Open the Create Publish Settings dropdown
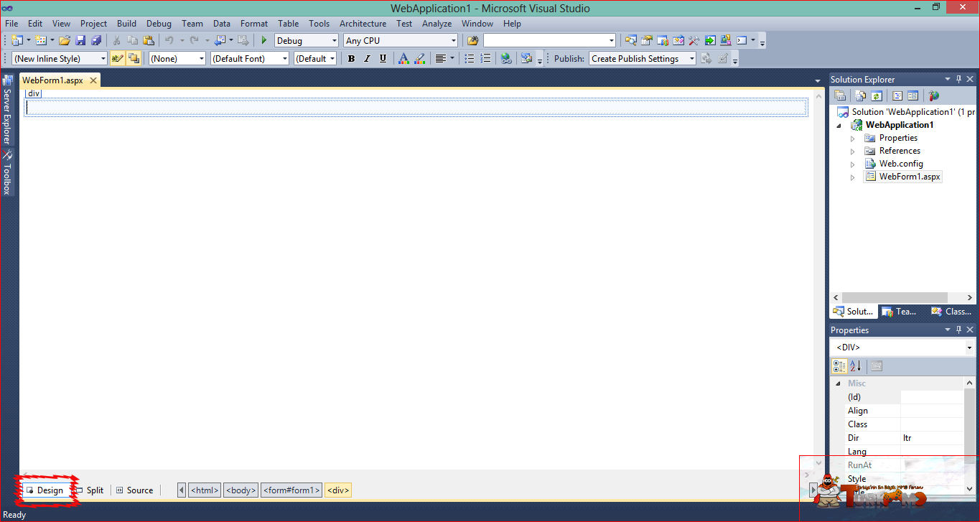Viewport: 980px width, 522px height. tap(643, 59)
